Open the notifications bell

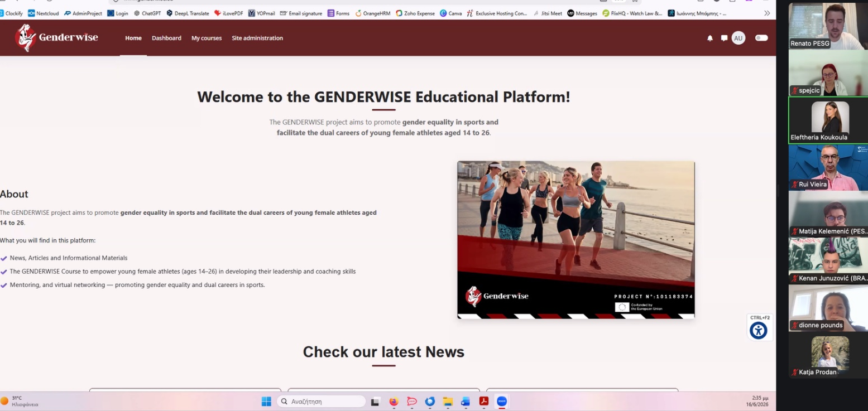(710, 38)
